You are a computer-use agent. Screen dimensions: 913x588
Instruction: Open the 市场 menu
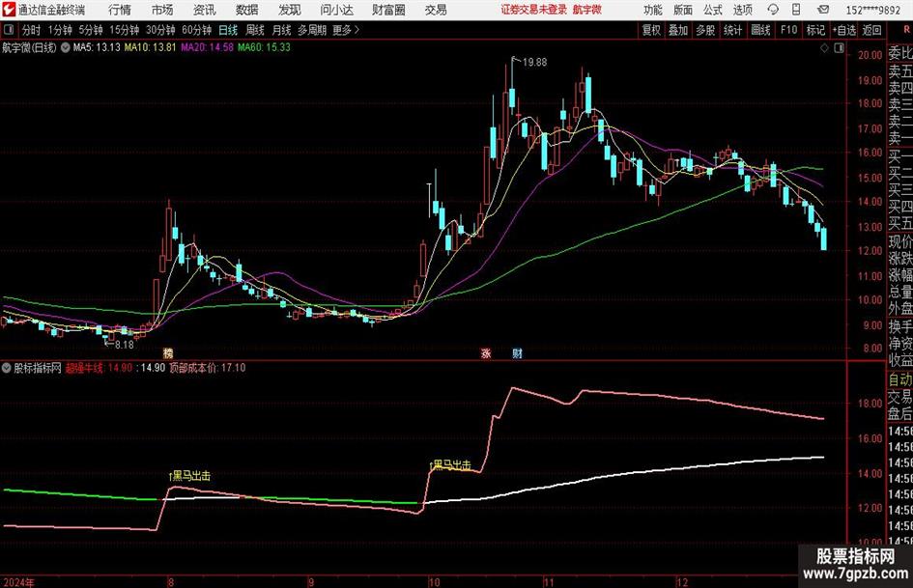162,10
